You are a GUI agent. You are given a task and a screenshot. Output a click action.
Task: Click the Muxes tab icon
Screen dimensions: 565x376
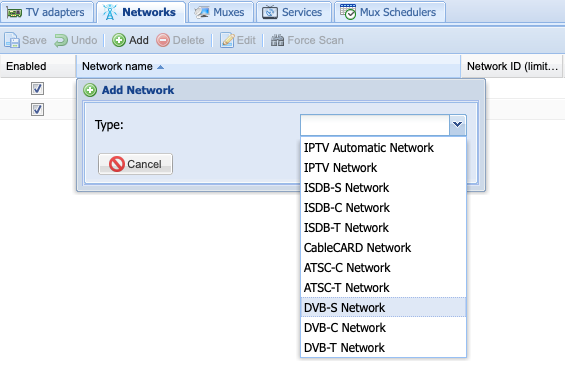click(202, 13)
